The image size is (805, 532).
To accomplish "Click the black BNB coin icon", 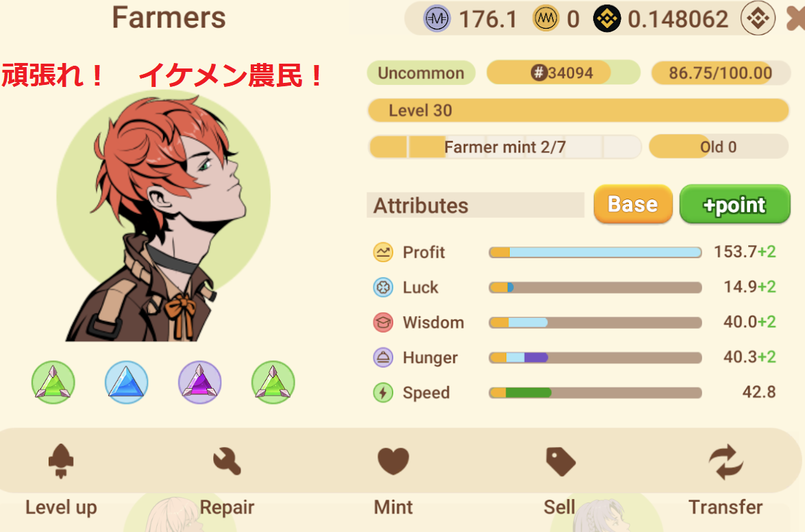I will pos(607,19).
